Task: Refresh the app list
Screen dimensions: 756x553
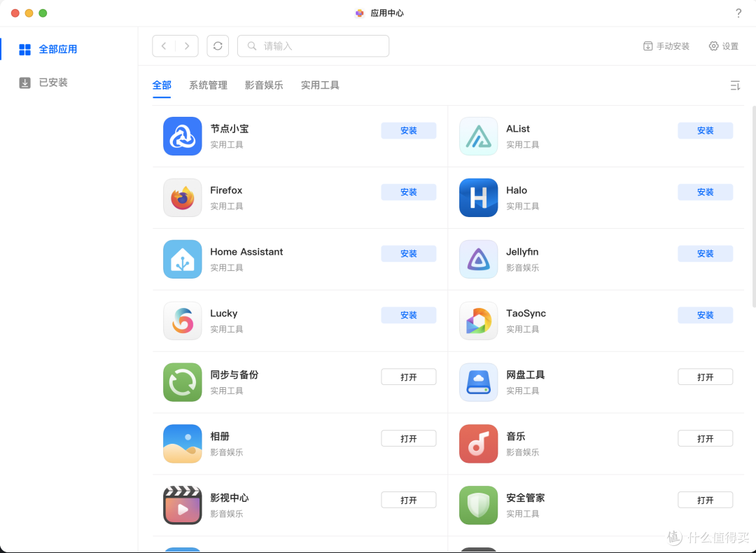Action: (x=218, y=45)
